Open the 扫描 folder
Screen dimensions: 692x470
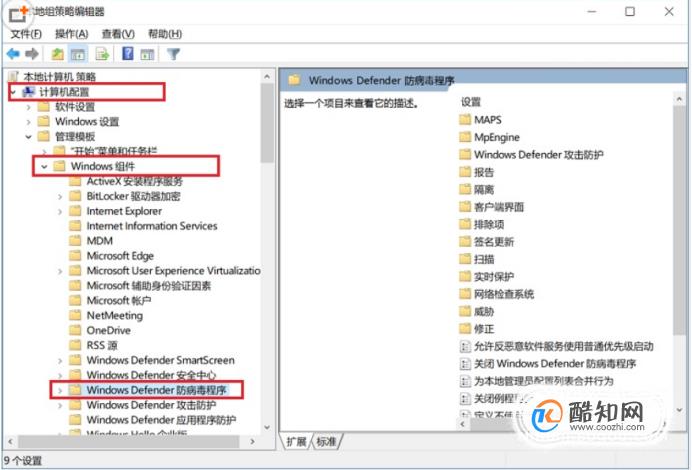click(484, 259)
